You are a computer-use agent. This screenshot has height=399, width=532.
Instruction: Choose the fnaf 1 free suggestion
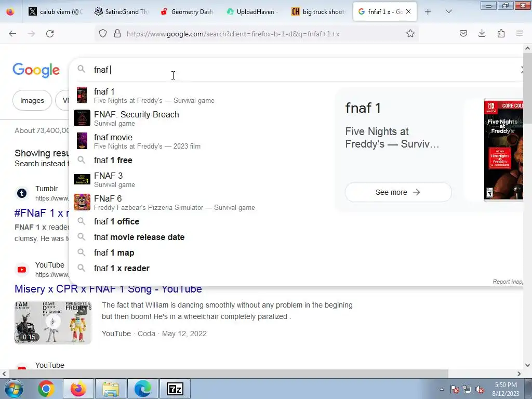pyautogui.click(x=203, y=160)
